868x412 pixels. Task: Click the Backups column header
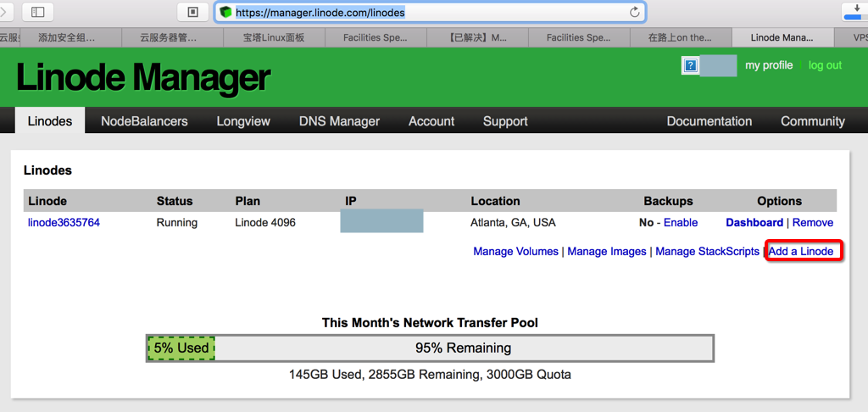click(x=668, y=201)
